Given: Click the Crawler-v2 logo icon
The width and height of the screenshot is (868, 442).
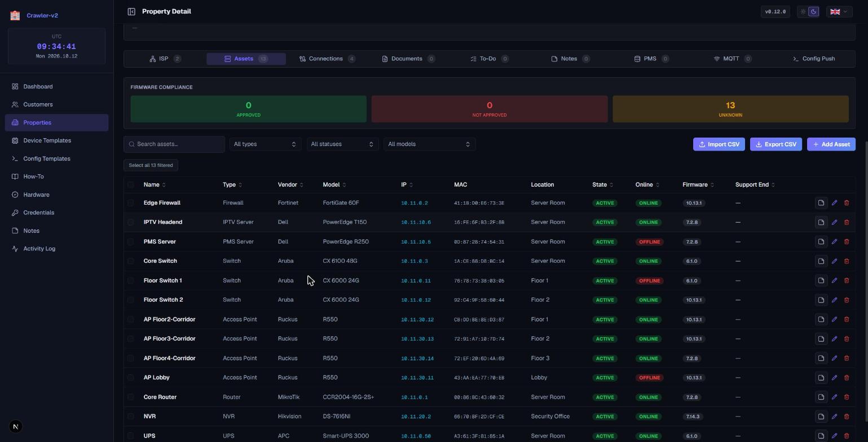Looking at the screenshot, I should coord(15,16).
